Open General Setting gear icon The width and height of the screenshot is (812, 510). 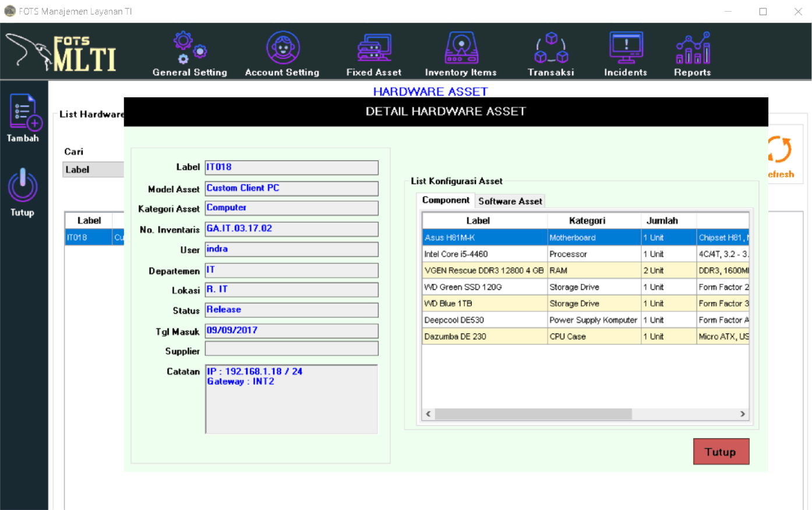pos(190,48)
